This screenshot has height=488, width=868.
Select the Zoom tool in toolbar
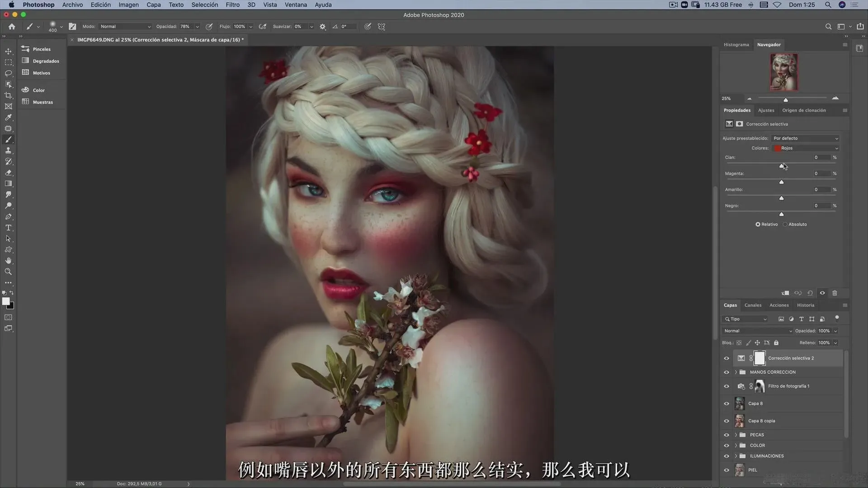(8, 272)
